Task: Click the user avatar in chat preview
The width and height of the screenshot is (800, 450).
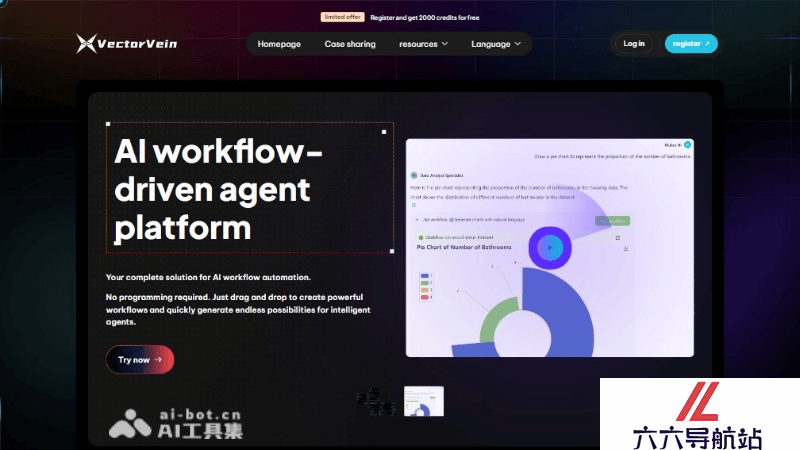Action: click(687, 145)
